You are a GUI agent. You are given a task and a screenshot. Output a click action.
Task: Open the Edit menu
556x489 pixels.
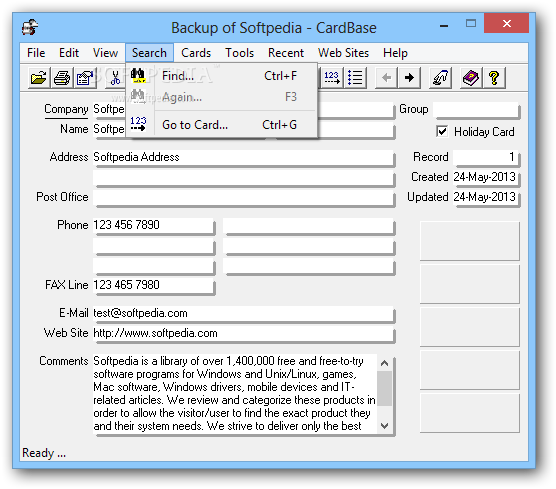pos(69,53)
